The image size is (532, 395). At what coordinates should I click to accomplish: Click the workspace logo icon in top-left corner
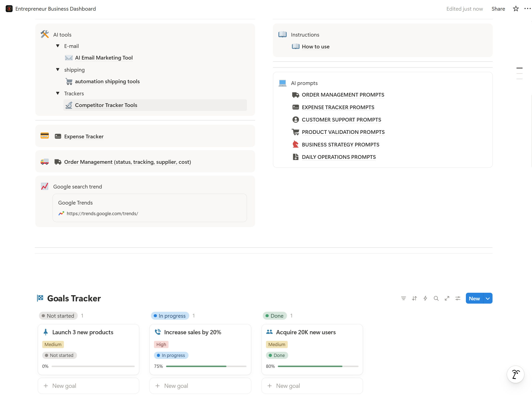coord(9,9)
